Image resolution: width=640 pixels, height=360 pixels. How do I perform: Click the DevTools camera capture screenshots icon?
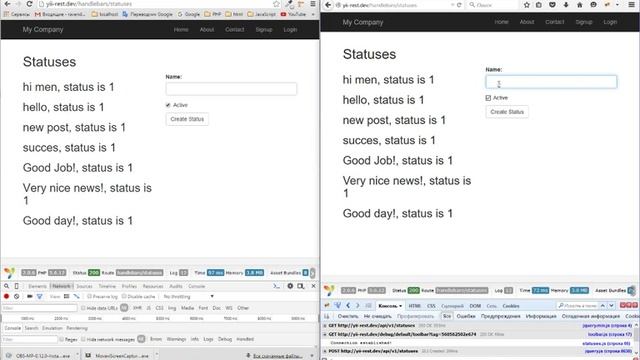[x=29, y=296]
